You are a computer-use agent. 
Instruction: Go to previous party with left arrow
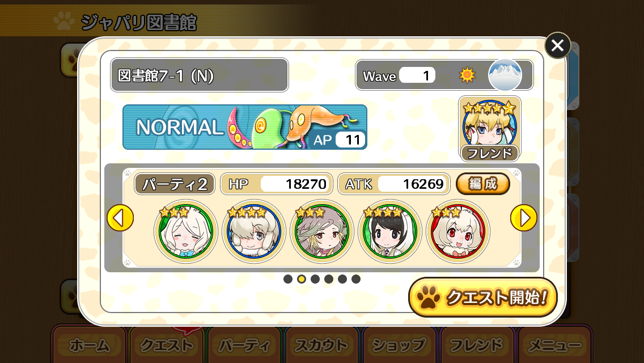120,218
